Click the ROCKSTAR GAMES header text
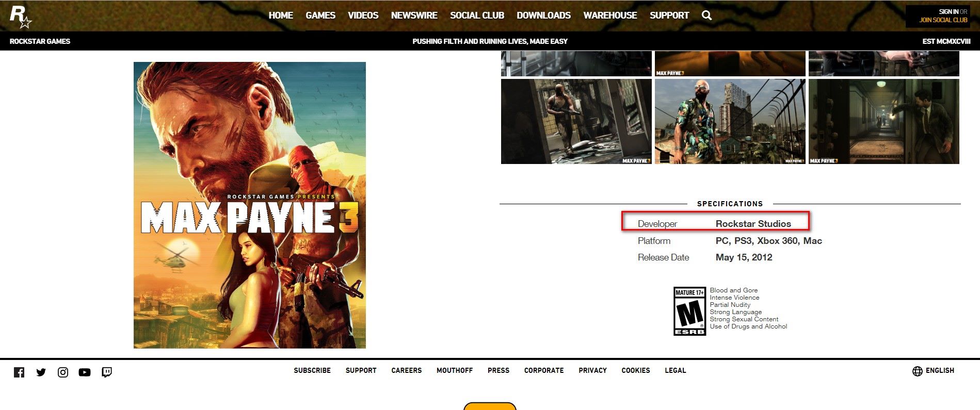The height and width of the screenshot is (410, 980). [x=40, y=41]
